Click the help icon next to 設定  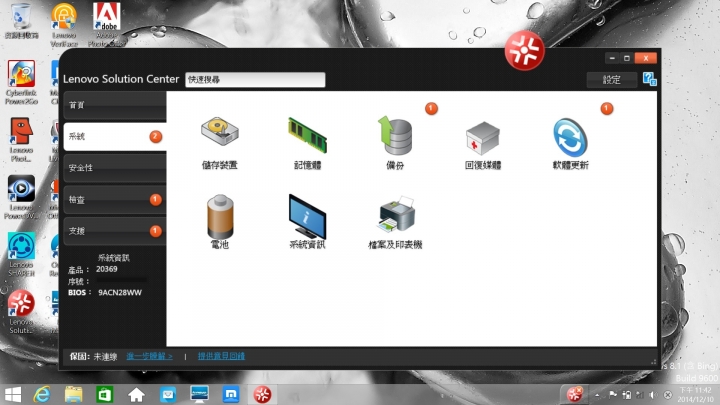[649, 79]
